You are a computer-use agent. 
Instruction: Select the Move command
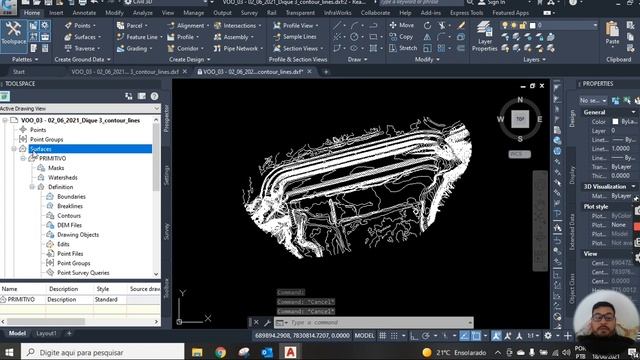(x=402, y=25)
